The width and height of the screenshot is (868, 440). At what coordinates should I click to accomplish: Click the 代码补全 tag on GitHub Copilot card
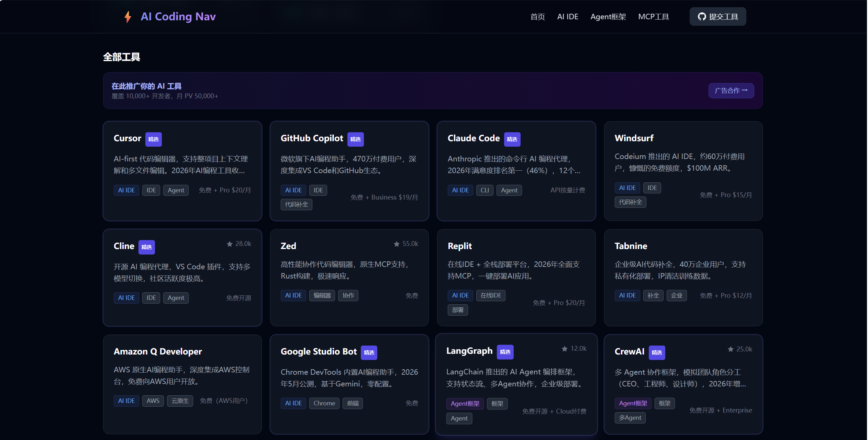tap(297, 205)
